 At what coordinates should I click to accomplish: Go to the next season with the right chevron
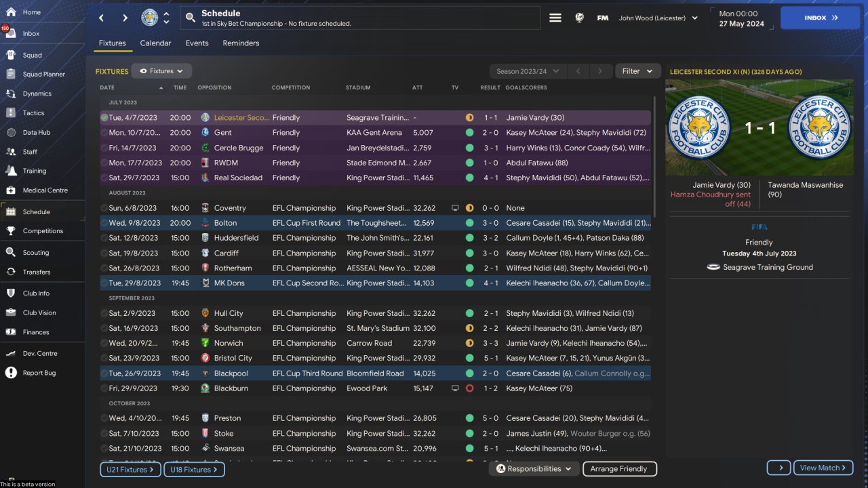[599, 71]
